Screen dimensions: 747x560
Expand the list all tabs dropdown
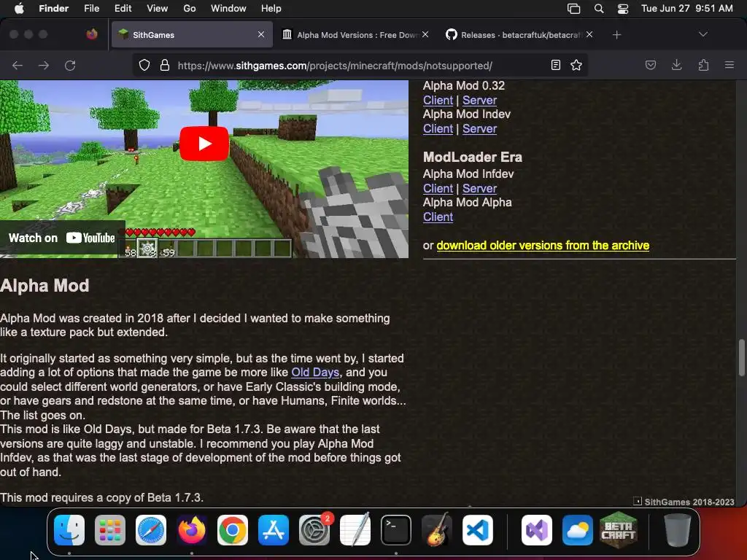703,34
